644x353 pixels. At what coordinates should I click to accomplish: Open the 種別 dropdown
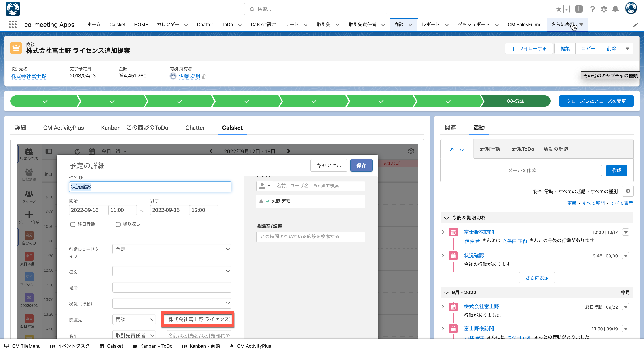tap(172, 271)
